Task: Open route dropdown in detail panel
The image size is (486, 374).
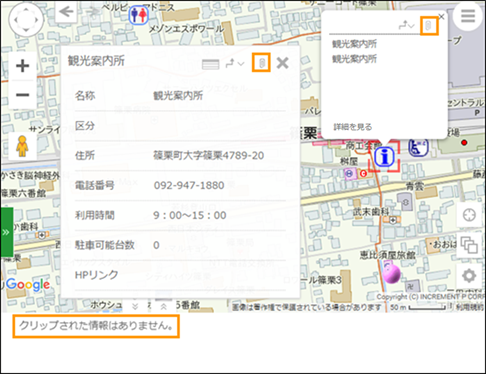Action: (x=235, y=63)
